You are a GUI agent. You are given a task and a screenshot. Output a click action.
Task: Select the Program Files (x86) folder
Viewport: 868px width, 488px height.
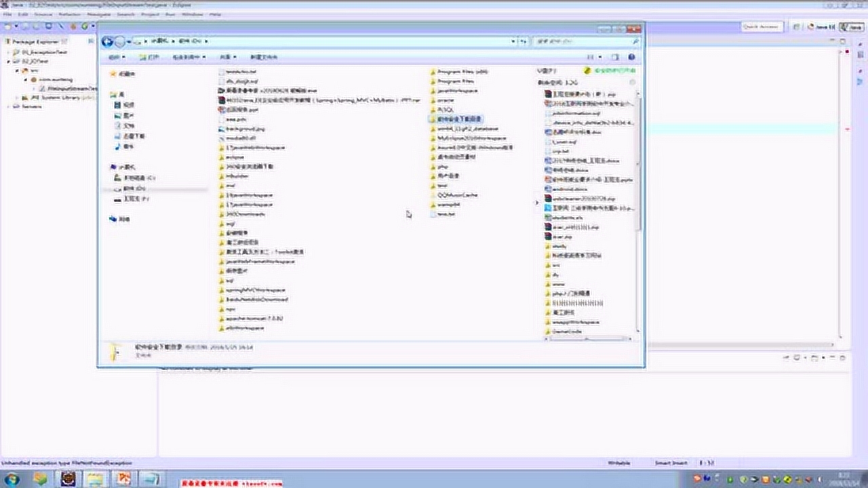[459, 71]
